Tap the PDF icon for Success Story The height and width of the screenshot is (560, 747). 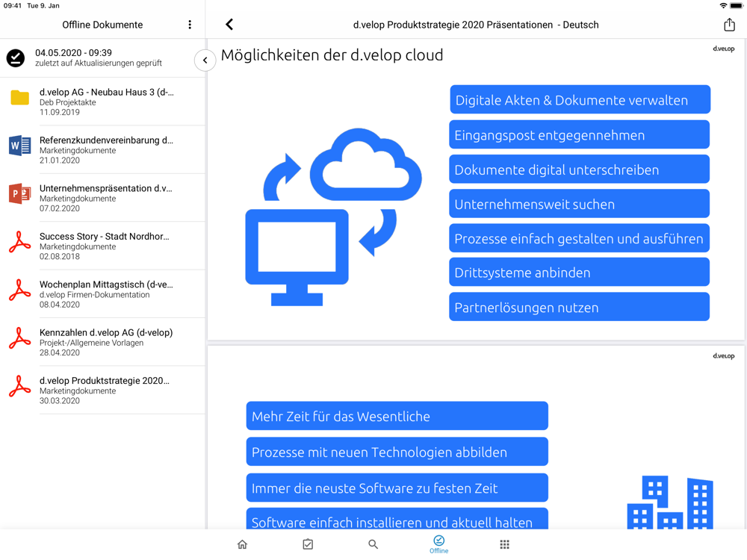coord(20,242)
